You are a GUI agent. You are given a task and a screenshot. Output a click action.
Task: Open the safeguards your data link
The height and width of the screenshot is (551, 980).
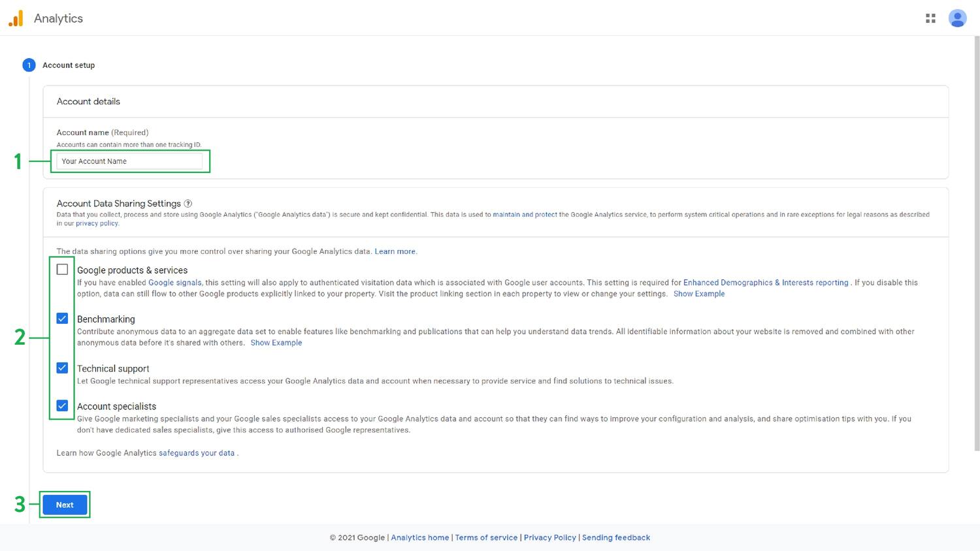pos(196,453)
